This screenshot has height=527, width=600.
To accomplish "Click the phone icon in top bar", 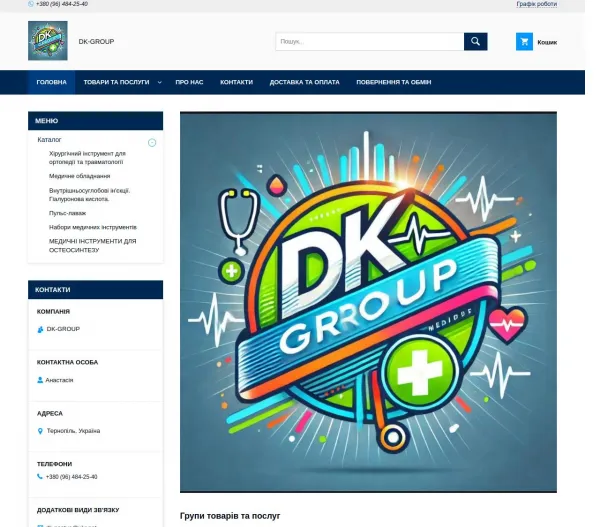I will point(31,4).
